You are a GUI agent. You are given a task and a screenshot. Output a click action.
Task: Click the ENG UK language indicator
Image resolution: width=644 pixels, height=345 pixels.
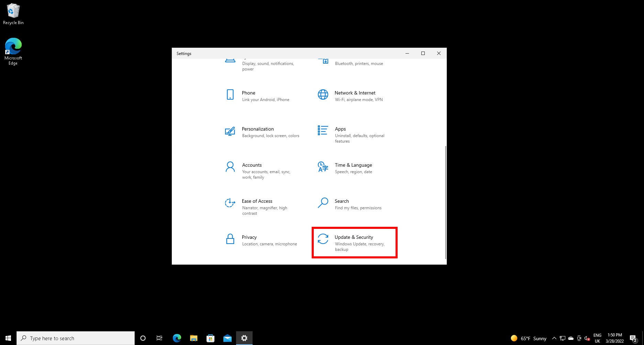pyautogui.click(x=597, y=338)
